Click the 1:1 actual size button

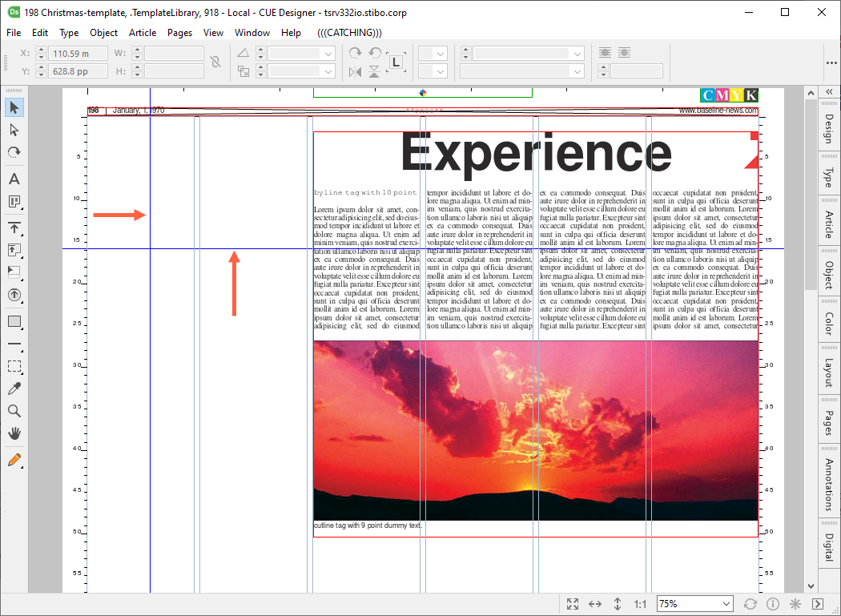[x=640, y=604]
